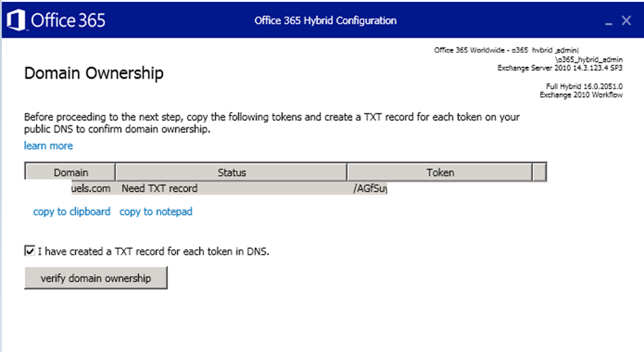Click the Office 365 logo icon
644x352 pixels.
point(16,21)
